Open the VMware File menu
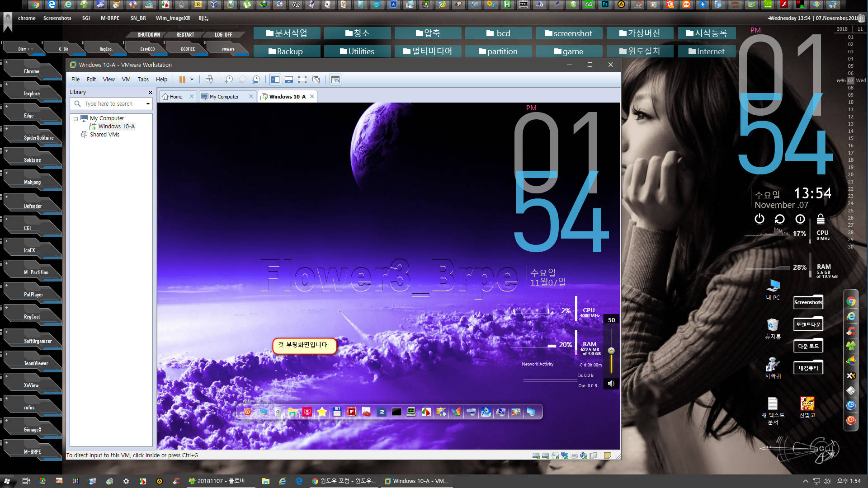868x488 pixels. pyautogui.click(x=75, y=80)
